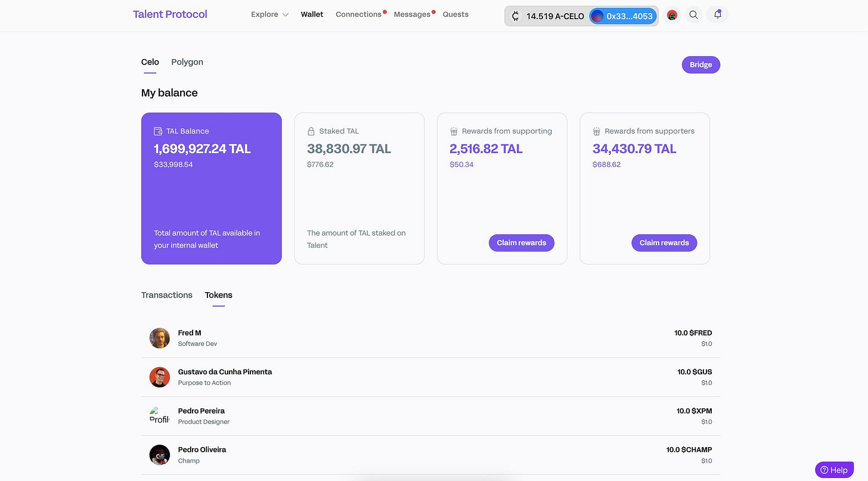This screenshot has height=481, width=868.
Task: Open the Pedro Oliveira name
Action: pyautogui.click(x=202, y=449)
